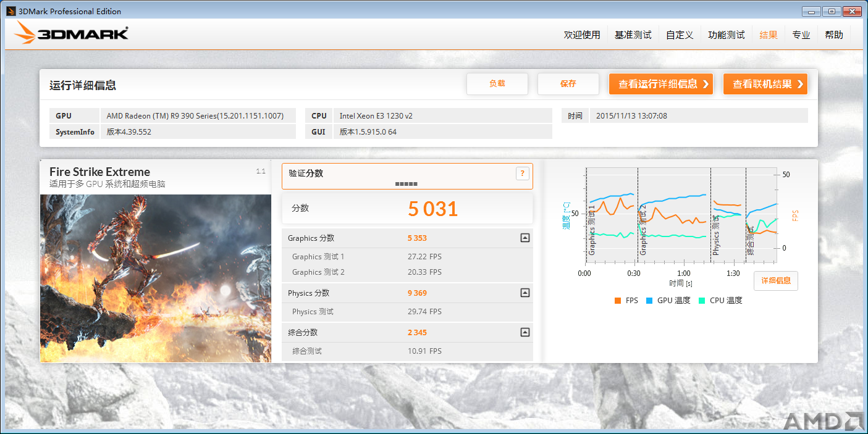
Task: Minimize the 3DMark window
Action: point(812,11)
